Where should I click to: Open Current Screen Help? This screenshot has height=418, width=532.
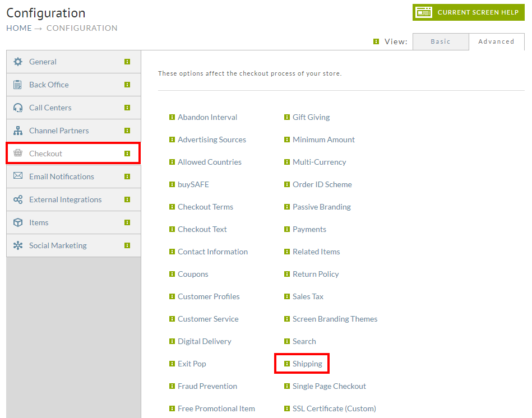469,12
